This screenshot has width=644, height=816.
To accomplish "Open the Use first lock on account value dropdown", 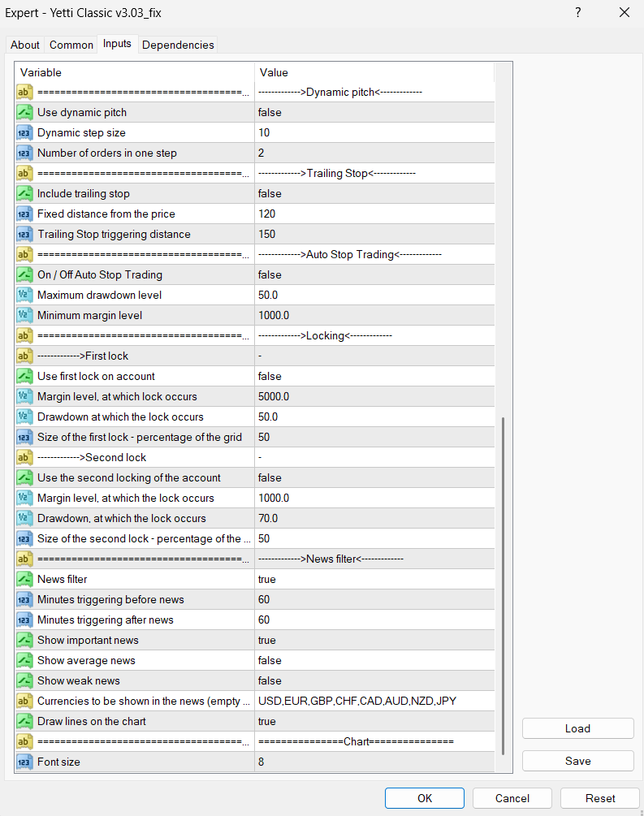I will point(374,376).
